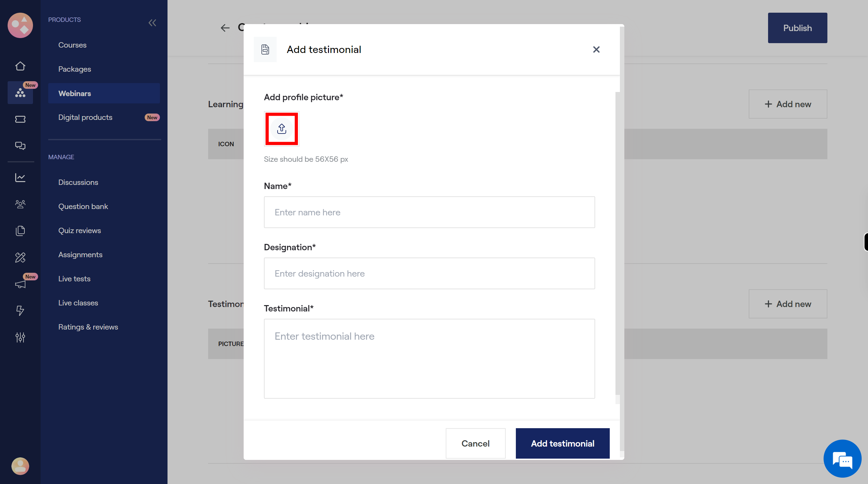The height and width of the screenshot is (484, 868).
Task: Click the Webinars sidebar icon
Action: coord(20,93)
